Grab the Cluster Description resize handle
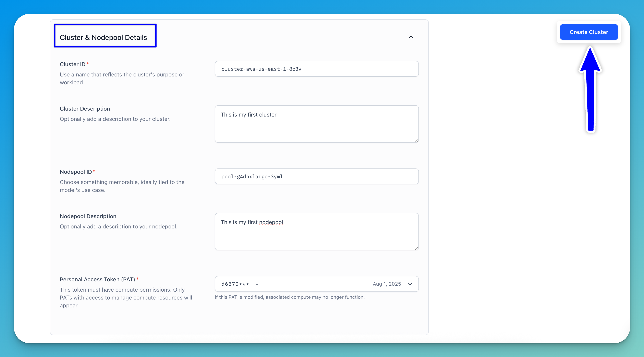The height and width of the screenshot is (357, 644). click(416, 141)
